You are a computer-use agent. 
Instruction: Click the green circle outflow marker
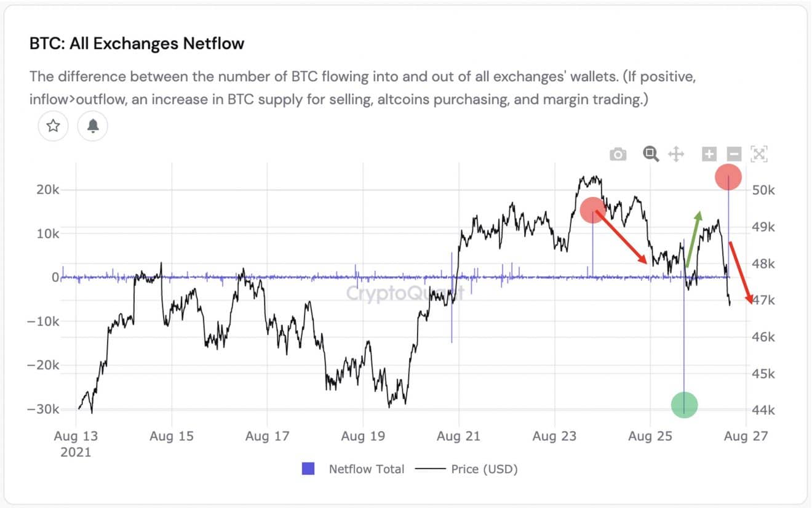pyautogui.click(x=684, y=405)
